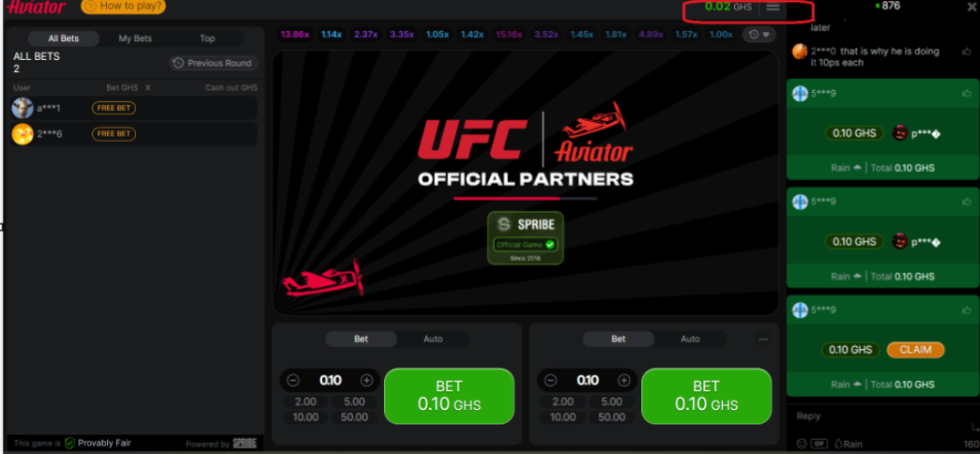Click the emoji icon in chat footer
This screenshot has height=454, width=980.
coord(801,444)
